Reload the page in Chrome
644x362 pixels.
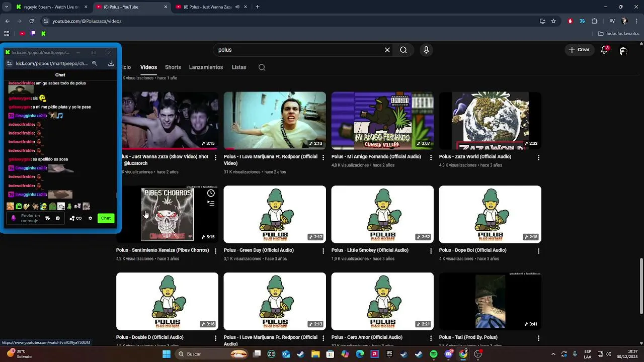[31, 21]
